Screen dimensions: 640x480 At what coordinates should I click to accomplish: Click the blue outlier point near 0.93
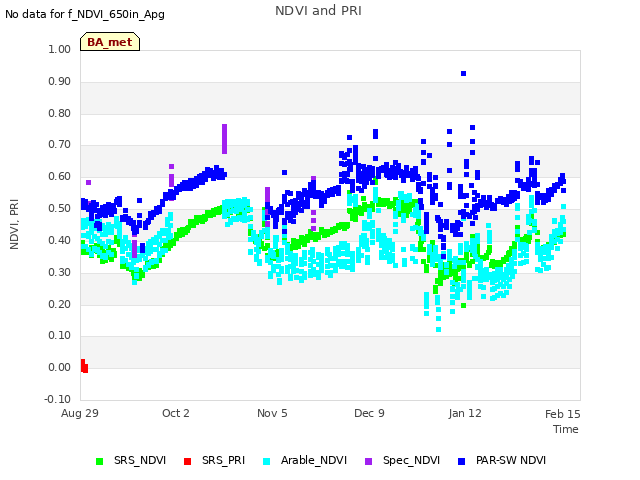[463, 73]
